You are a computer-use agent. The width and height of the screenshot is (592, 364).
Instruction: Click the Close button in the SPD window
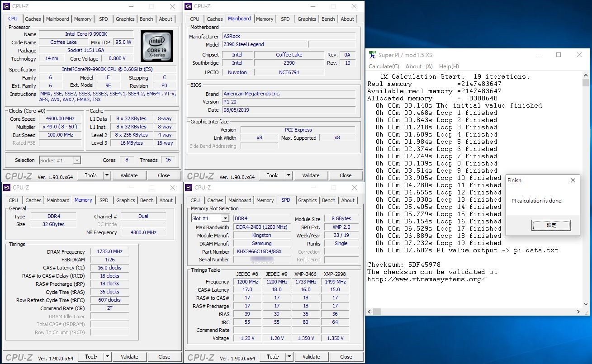pyautogui.click(x=346, y=357)
